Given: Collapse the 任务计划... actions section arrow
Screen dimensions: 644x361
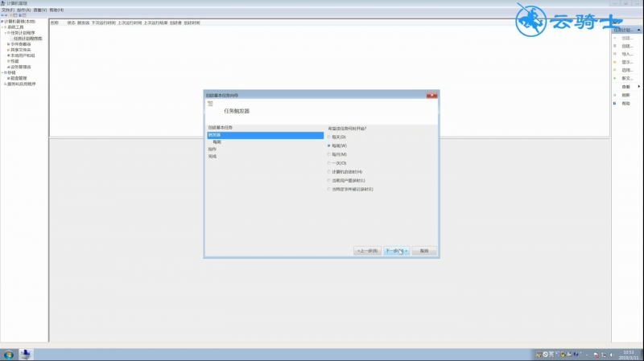Looking at the screenshot, I should click(638, 30).
